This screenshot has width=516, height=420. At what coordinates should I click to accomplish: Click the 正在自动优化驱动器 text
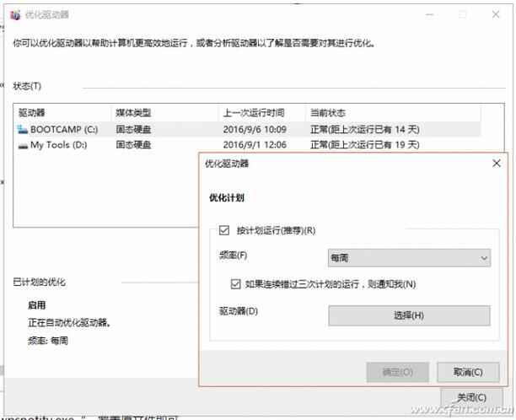(69, 323)
